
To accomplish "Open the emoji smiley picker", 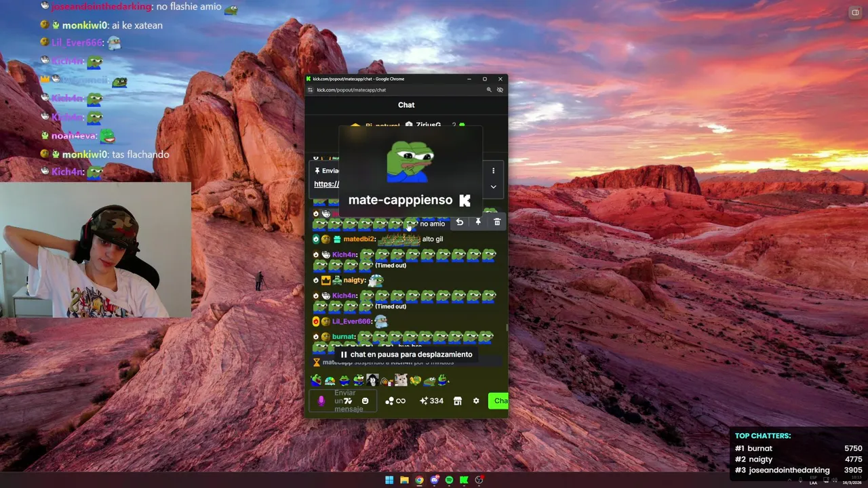I will pyautogui.click(x=365, y=401).
